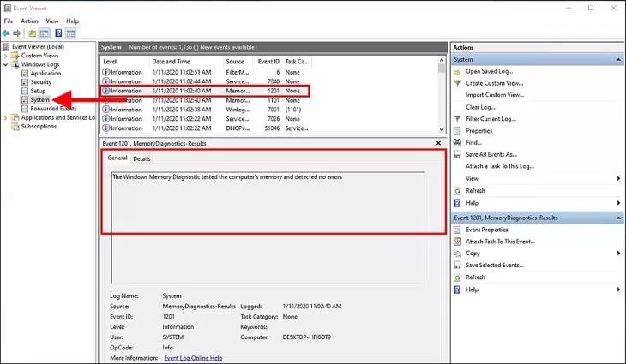Switch to the General tab
The width and height of the screenshot is (626, 364).
(x=117, y=158)
